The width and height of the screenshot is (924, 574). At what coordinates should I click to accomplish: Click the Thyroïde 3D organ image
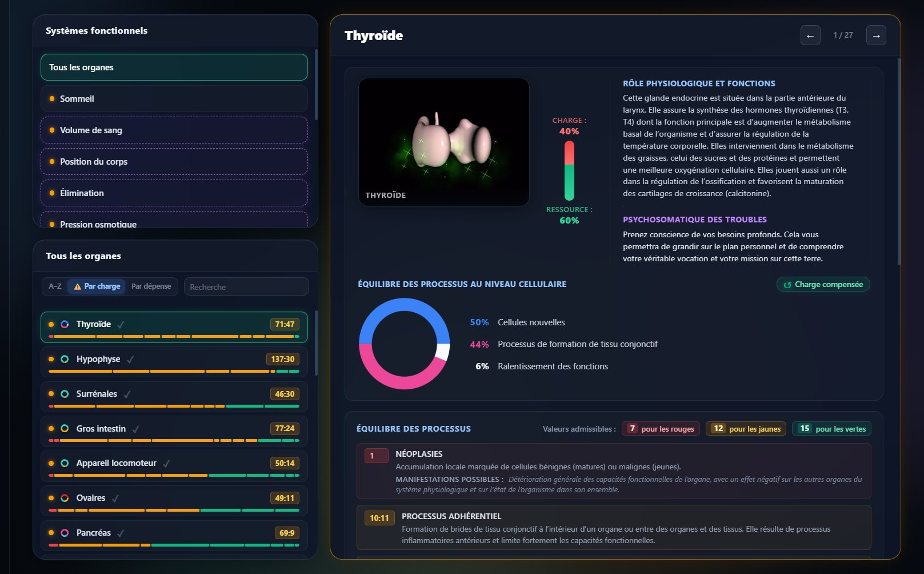click(444, 142)
